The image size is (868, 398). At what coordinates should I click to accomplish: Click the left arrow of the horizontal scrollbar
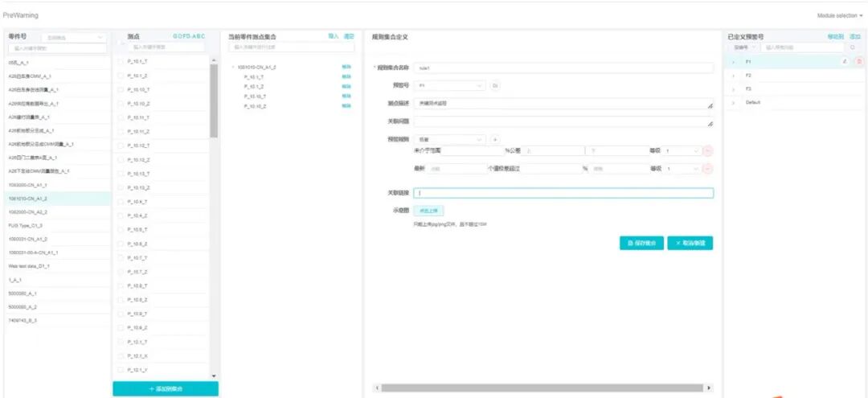tap(378, 388)
